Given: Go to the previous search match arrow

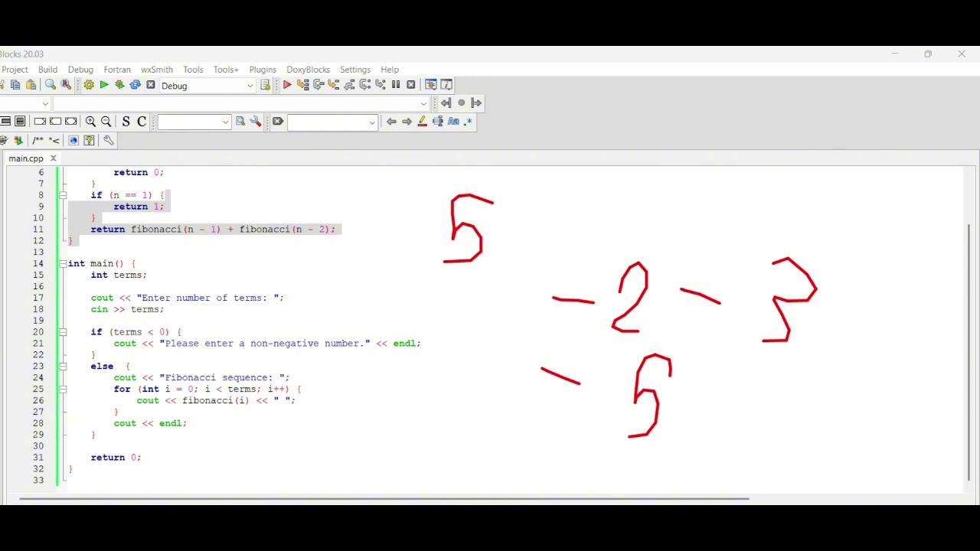Looking at the screenshot, I should (x=391, y=122).
